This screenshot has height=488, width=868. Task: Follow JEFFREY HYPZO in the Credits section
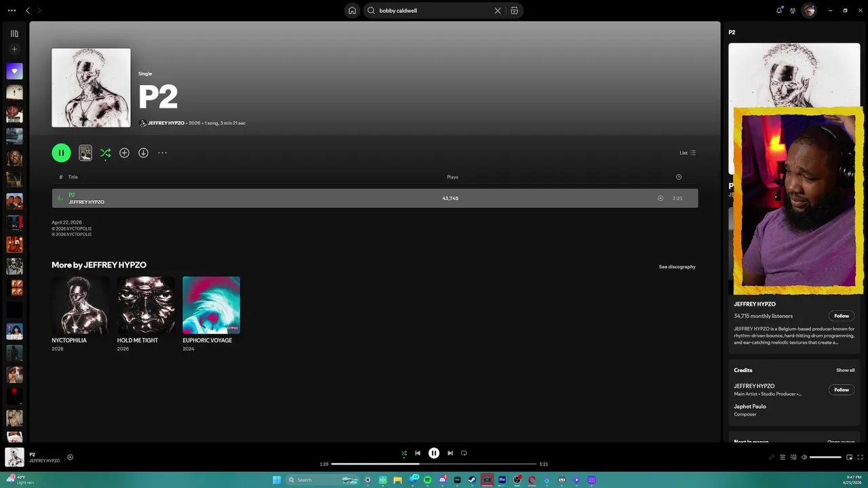pyautogui.click(x=842, y=390)
